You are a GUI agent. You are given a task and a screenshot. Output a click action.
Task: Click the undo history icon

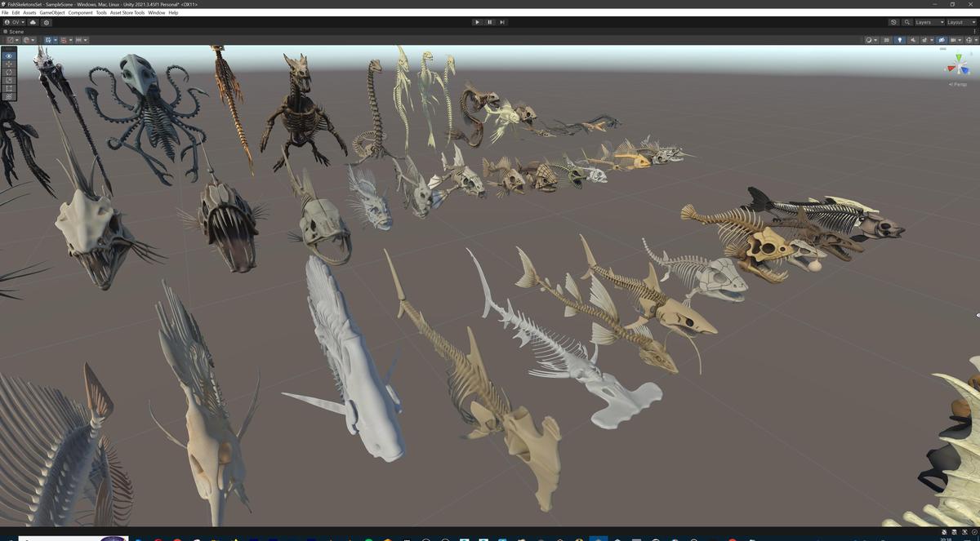[x=893, y=22]
